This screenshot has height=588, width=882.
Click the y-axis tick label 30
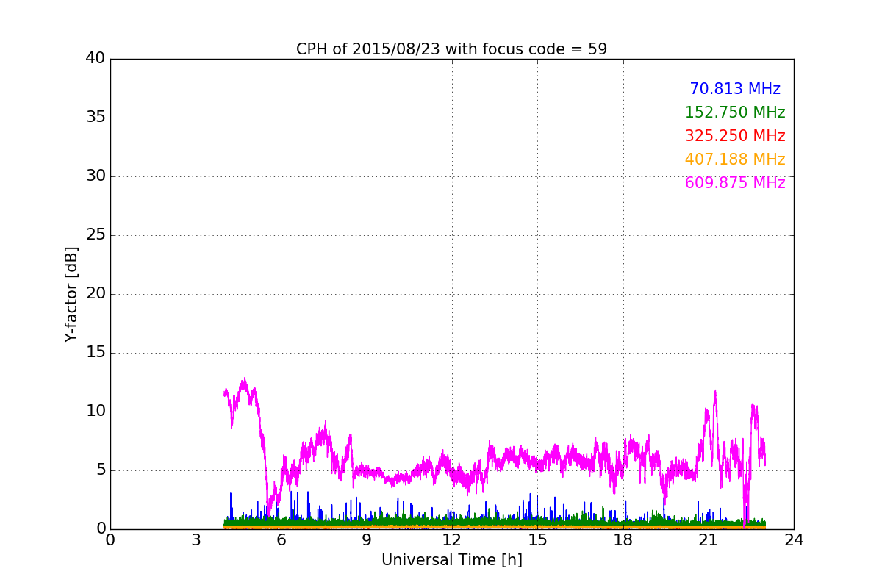[x=96, y=176]
